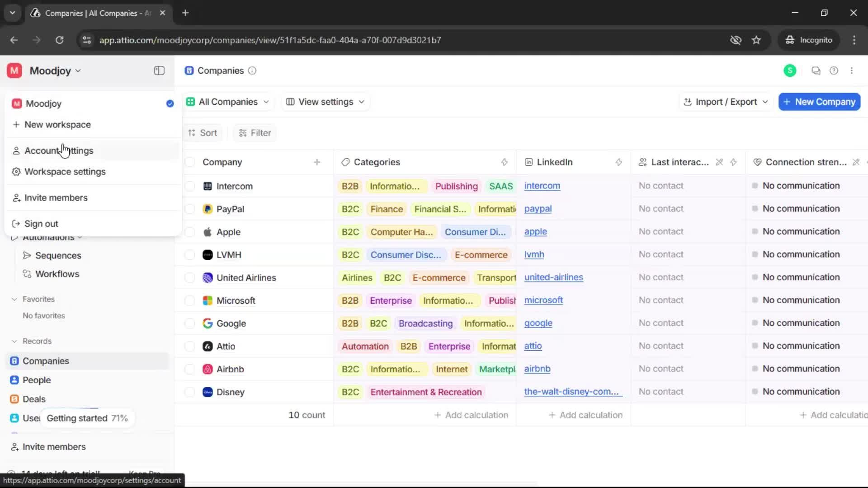Open Workflows in the sidebar
The height and width of the screenshot is (488, 868).
coord(57,274)
